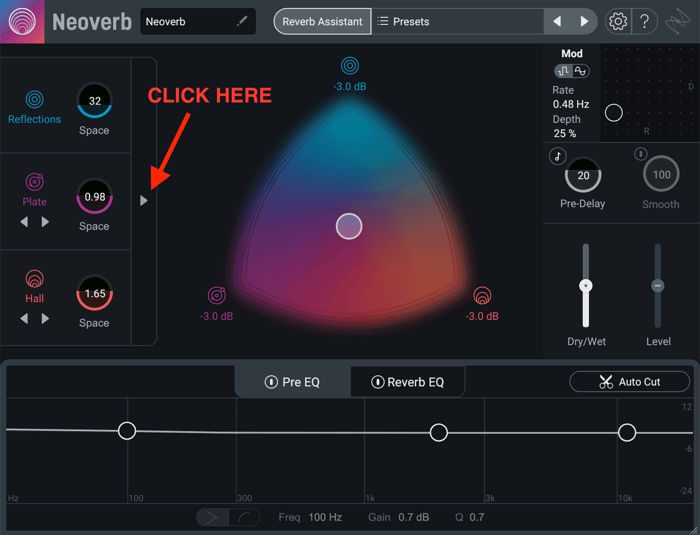Switch to the Reverb EQ tab
Screen dimensions: 700x535
pyautogui.click(x=408, y=382)
